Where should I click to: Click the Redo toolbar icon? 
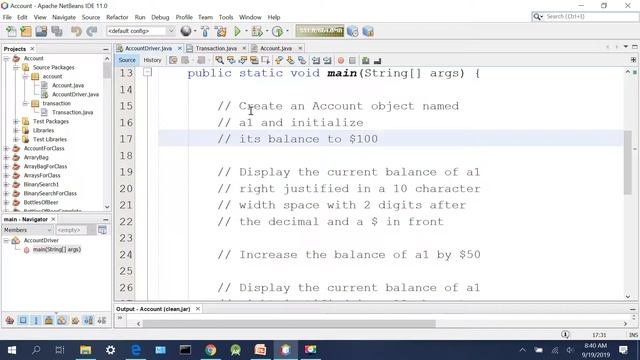click(92, 31)
